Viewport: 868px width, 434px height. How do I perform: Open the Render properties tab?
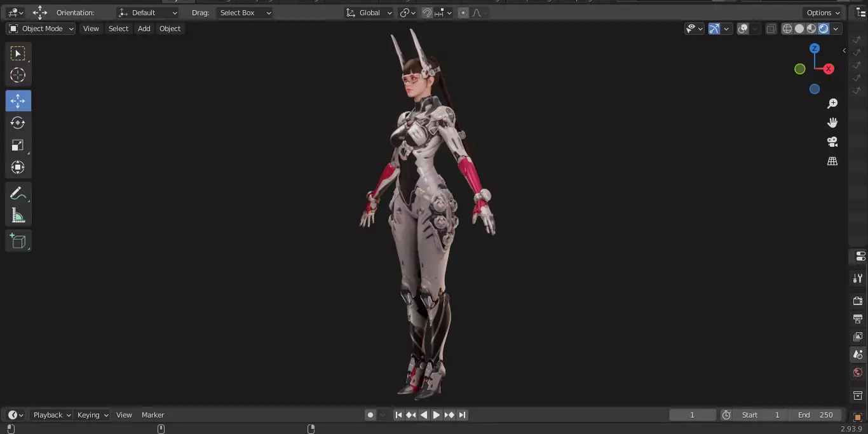858,301
